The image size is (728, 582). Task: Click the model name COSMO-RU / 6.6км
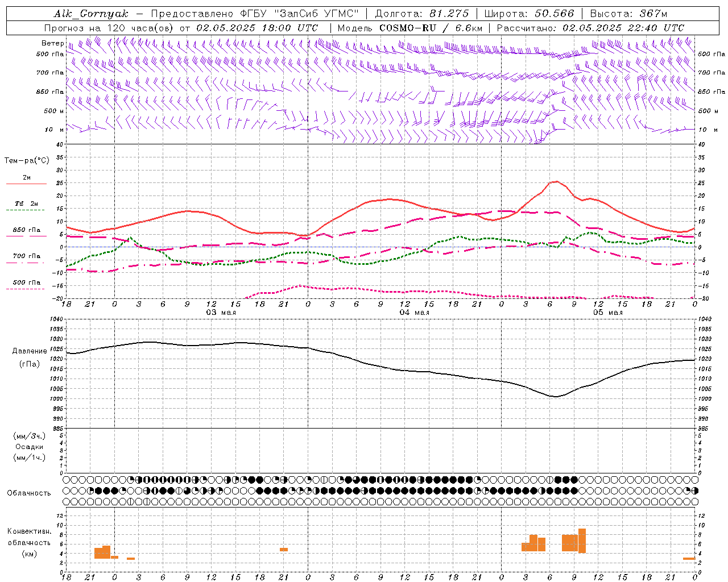pyautogui.click(x=431, y=28)
